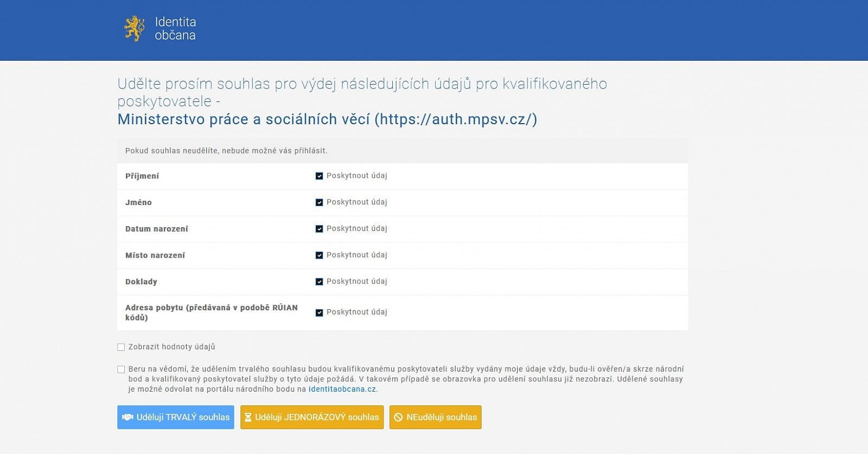Click prohibition icon on NEuděluji souhlas button
The image size is (868, 454).
(x=398, y=417)
